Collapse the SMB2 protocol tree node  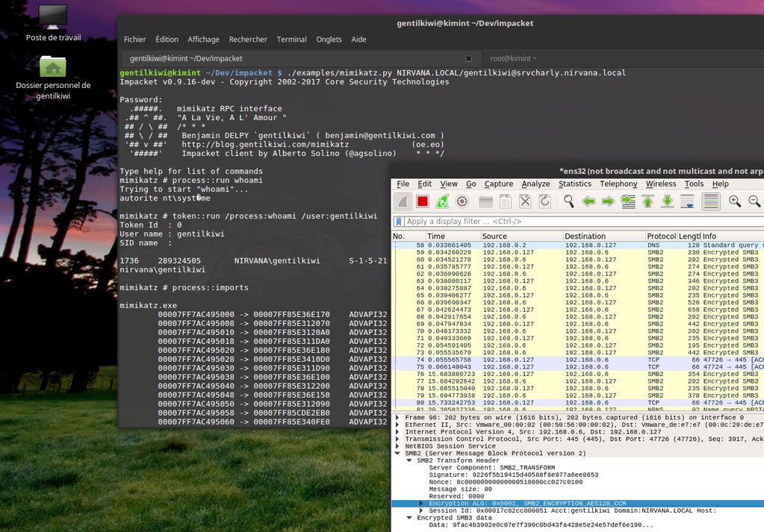397,453
